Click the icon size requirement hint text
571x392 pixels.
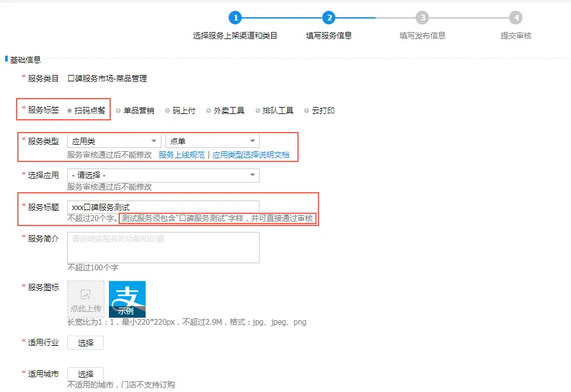[187, 322]
